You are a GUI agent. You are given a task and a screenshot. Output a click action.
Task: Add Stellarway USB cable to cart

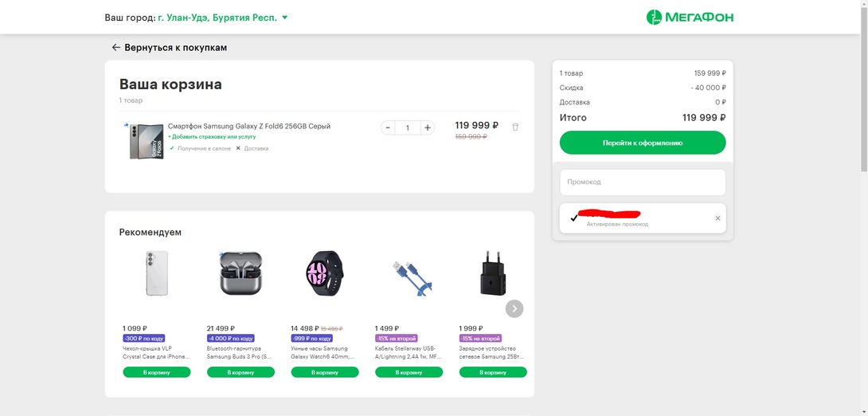click(x=409, y=372)
